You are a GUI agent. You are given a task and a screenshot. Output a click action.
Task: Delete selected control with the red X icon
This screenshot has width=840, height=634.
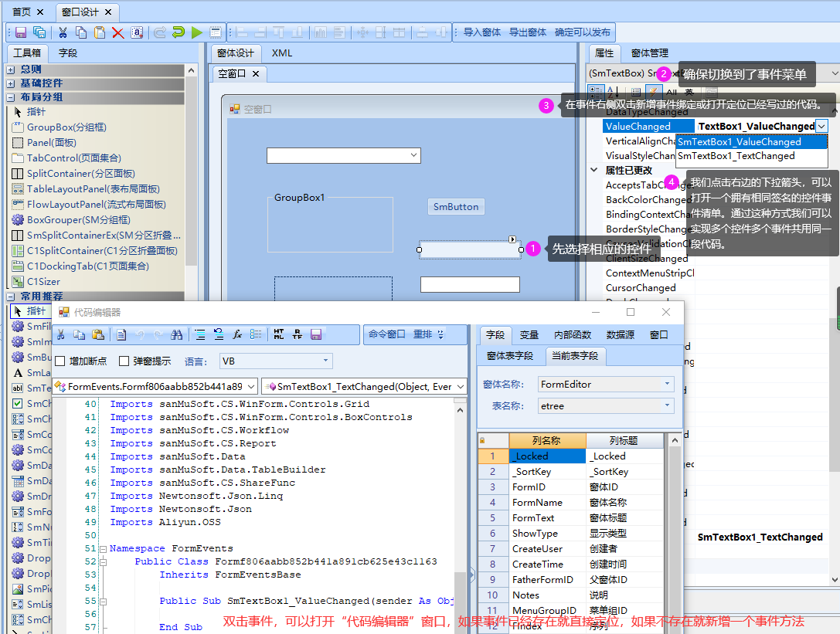tap(118, 32)
